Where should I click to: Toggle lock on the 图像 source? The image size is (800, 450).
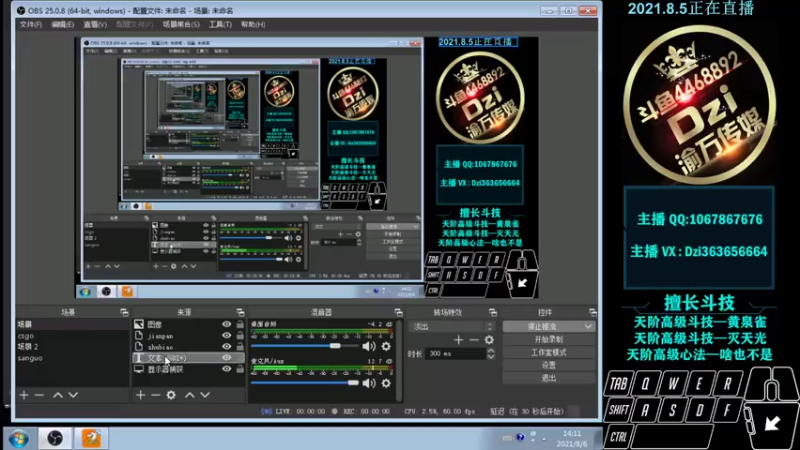240,324
